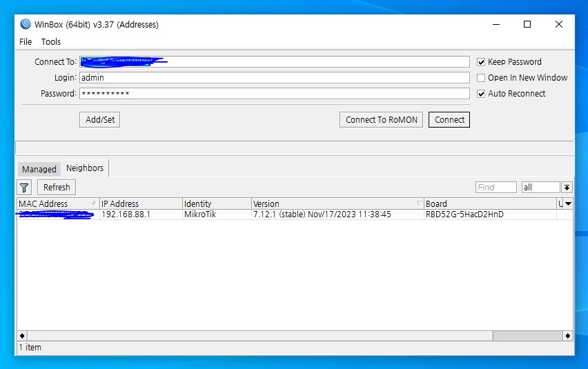588x369 pixels.
Task: Maximize the WinBox window
Action: click(x=527, y=24)
